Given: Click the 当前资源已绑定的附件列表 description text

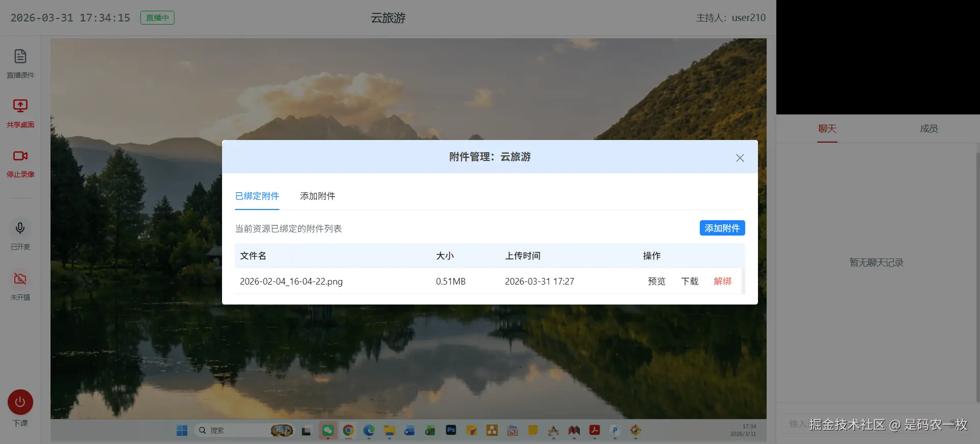Looking at the screenshot, I should pyautogui.click(x=288, y=228).
